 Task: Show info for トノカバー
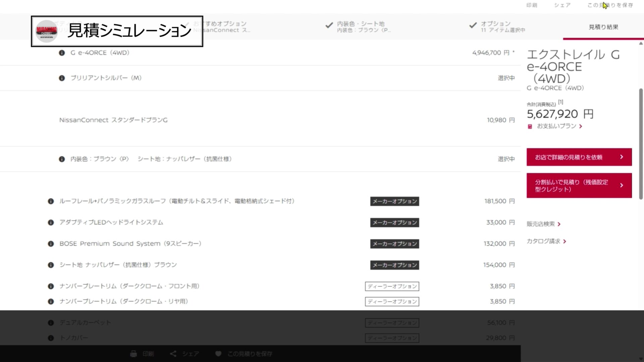click(x=51, y=338)
